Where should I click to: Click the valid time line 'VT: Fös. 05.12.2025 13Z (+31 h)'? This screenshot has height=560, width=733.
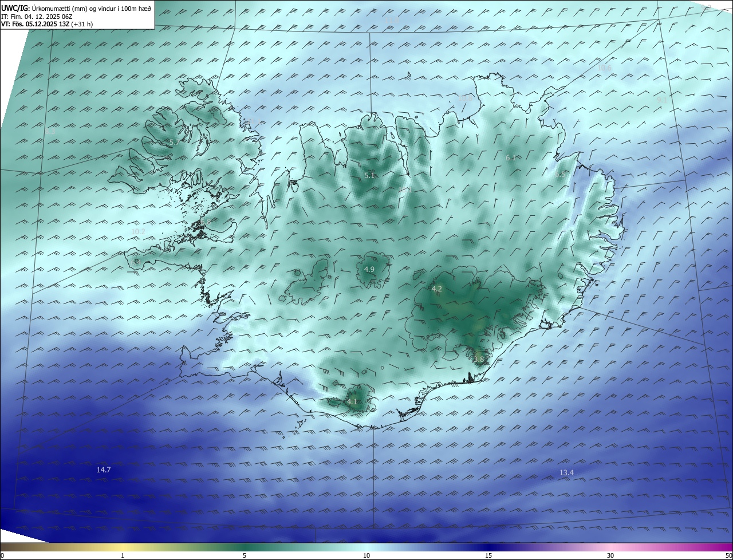(x=47, y=24)
